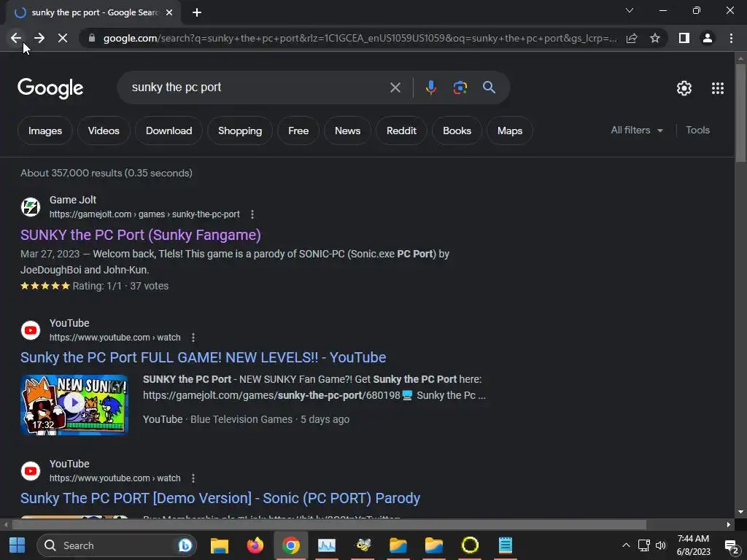Image resolution: width=747 pixels, height=560 pixels.
Task: Open a new tab with the plus button
Action: pyautogui.click(x=197, y=12)
